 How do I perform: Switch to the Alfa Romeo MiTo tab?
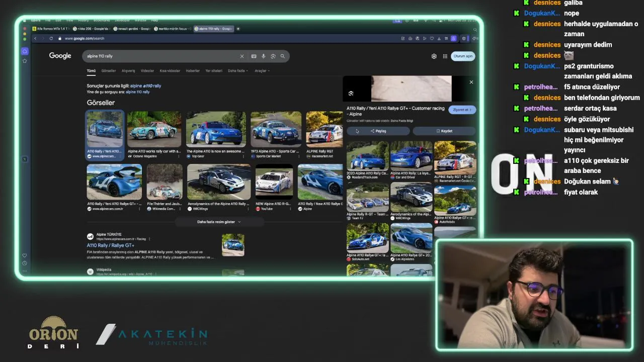(x=50, y=29)
